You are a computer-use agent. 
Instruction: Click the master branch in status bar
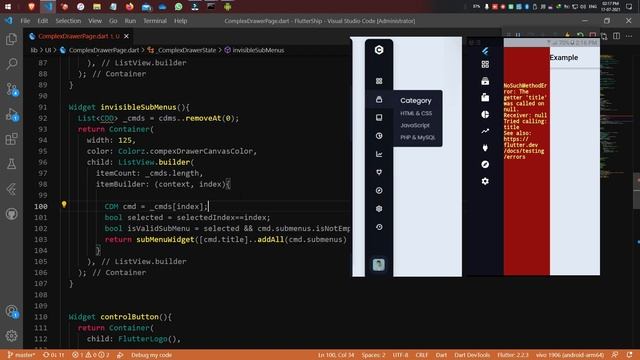22,355
